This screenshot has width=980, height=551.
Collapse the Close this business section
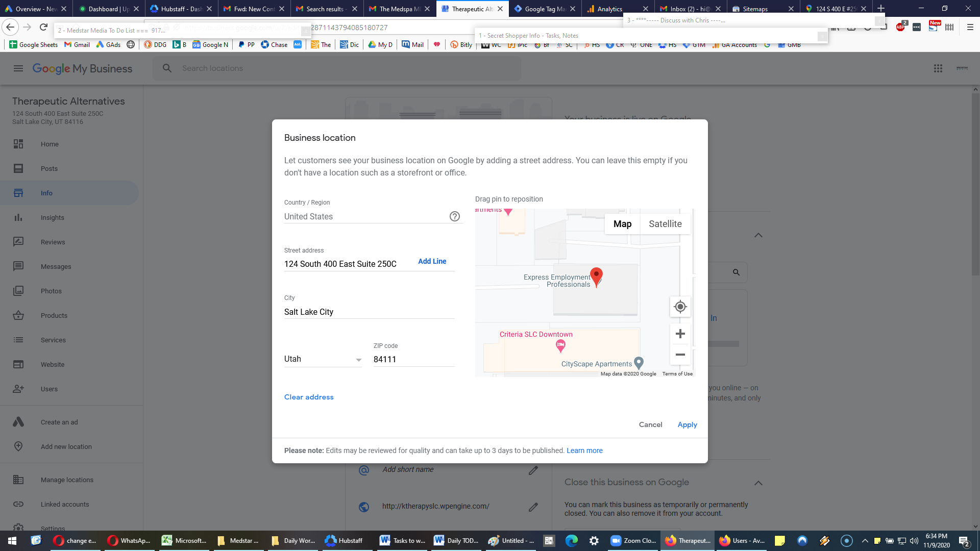click(x=758, y=483)
